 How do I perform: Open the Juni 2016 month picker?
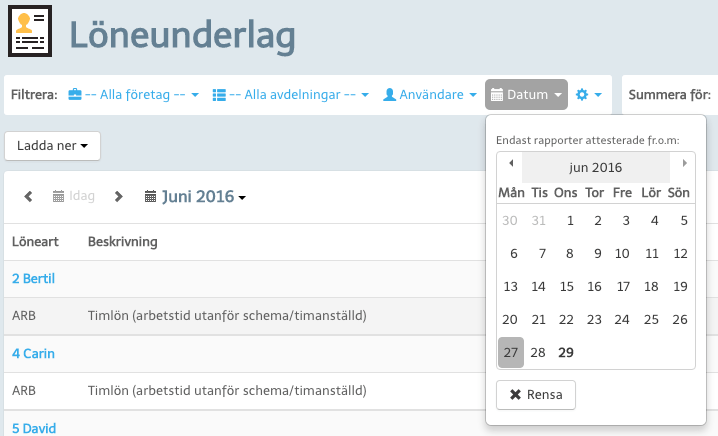[196, 196]
